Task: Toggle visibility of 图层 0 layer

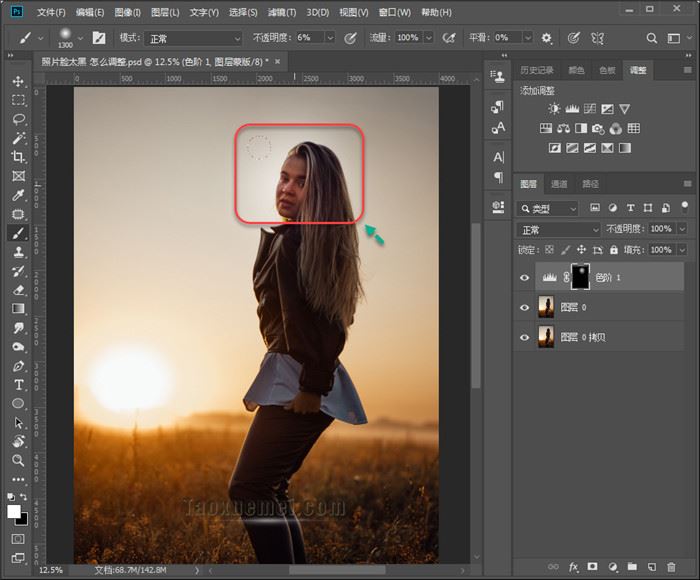Action: (525, 307)
